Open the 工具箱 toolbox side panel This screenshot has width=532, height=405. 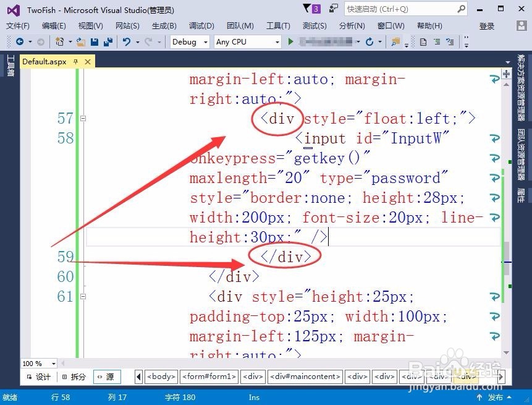pyautogui.click(x=11, y=66)
